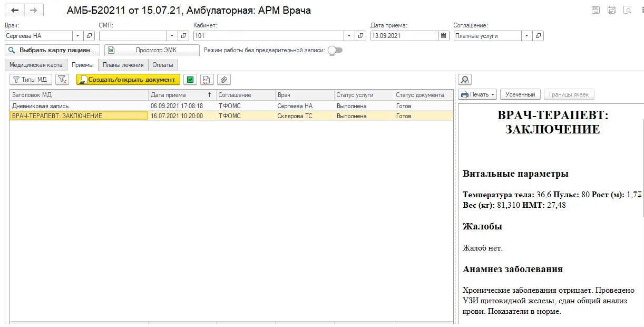Open the Печать dropdown menu
The width and height of the screenshot is (644, 327).
[478, 94]
